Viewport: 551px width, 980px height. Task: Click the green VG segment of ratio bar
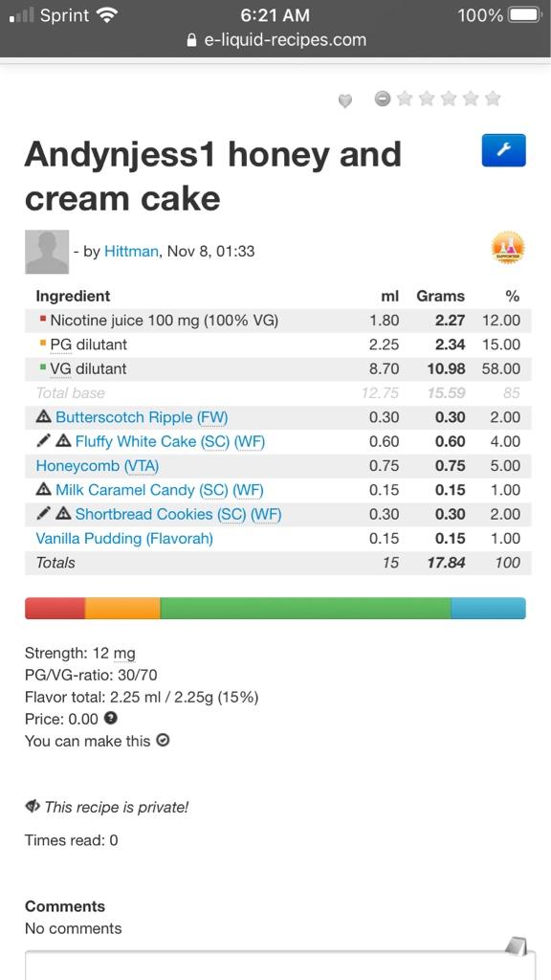tap(305, 608)
